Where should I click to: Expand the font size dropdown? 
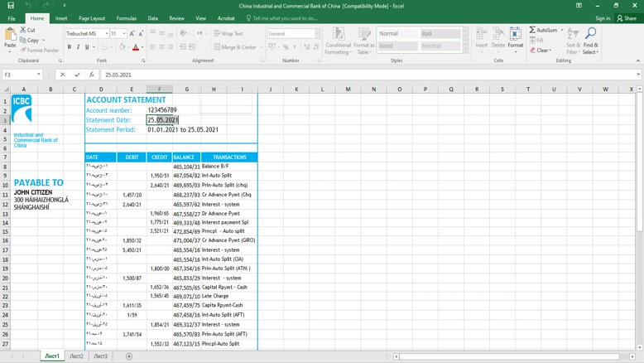tap(124, 34)
